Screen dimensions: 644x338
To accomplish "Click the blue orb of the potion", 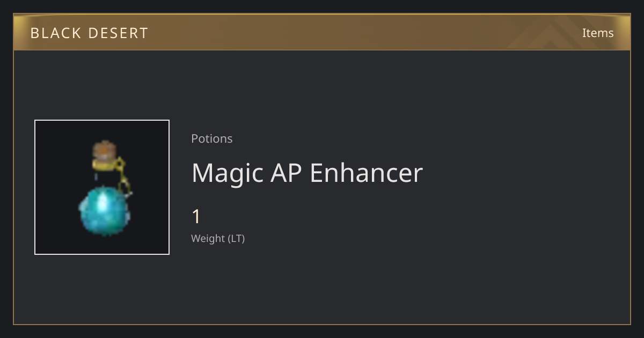I will pos(104,211).
